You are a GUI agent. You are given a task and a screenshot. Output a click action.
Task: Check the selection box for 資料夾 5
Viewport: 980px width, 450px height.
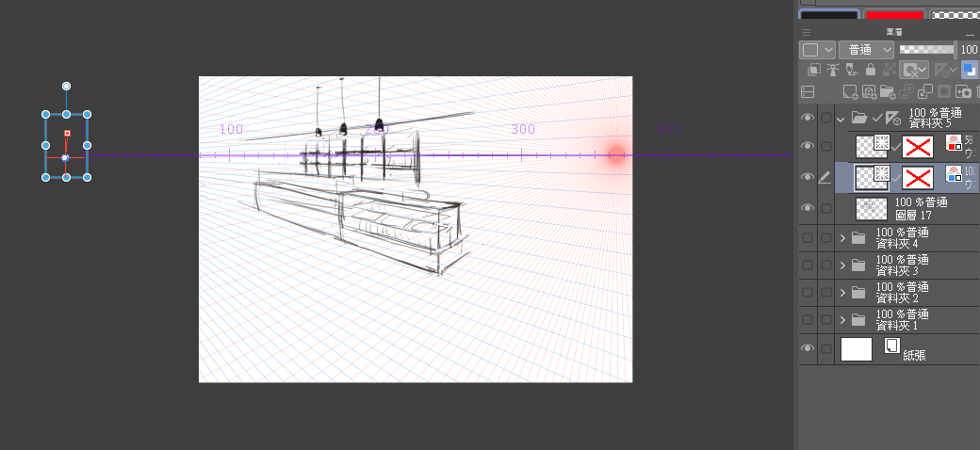826,118
